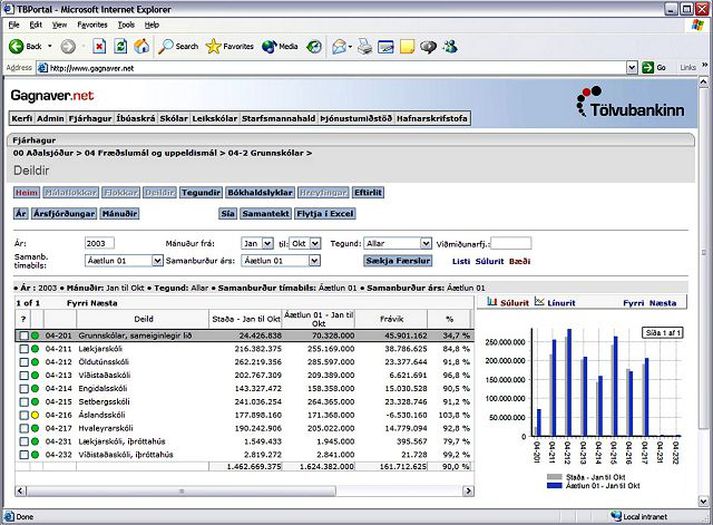Open the Mail envelope toolbar icon
Screen dimensions: 713x525
pos(339,46)
